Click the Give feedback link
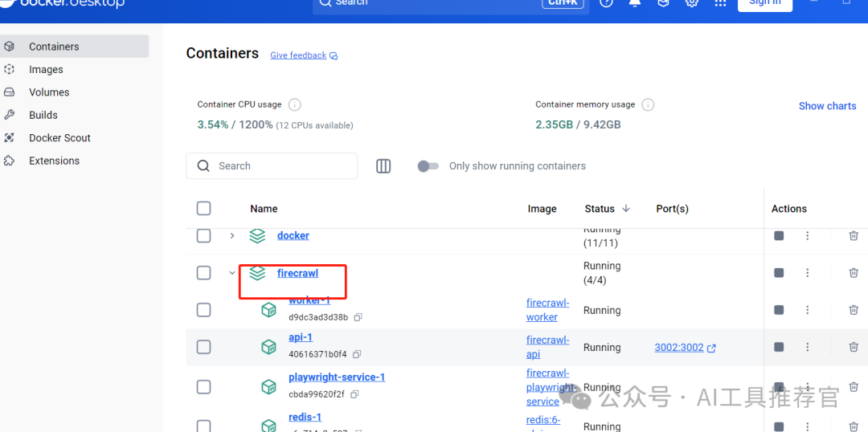Screen dimensions: 868x432 (x=303, y=55)
